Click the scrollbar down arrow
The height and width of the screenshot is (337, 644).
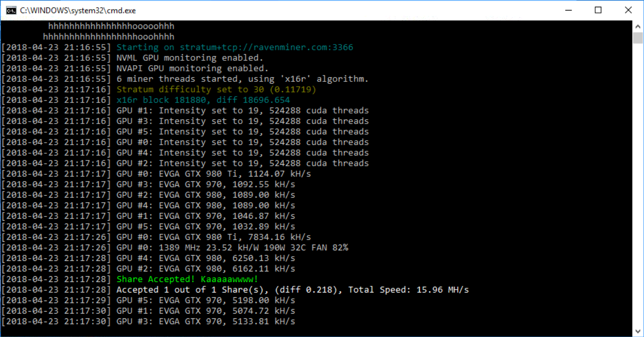[x=638, y=331]
